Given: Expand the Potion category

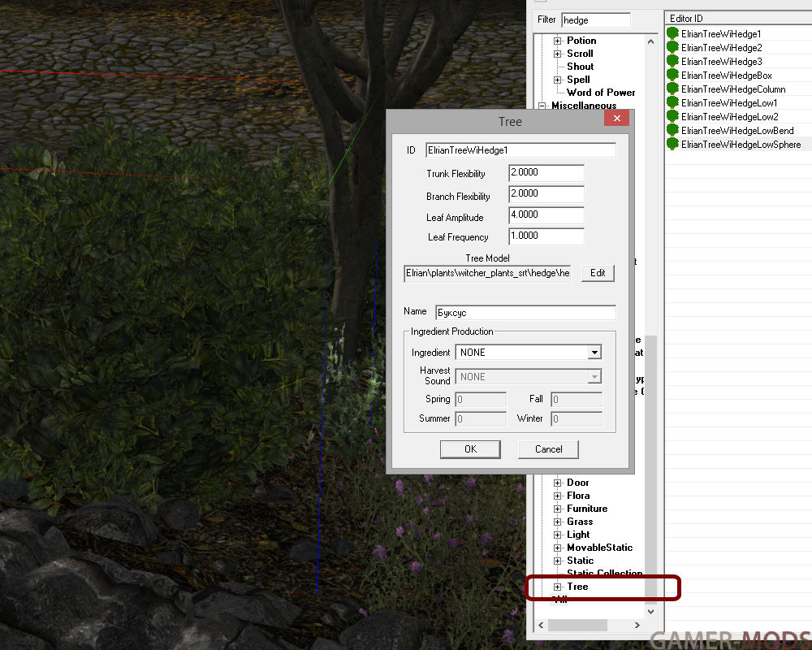Looking at the screenshot, I should [557, 41].
